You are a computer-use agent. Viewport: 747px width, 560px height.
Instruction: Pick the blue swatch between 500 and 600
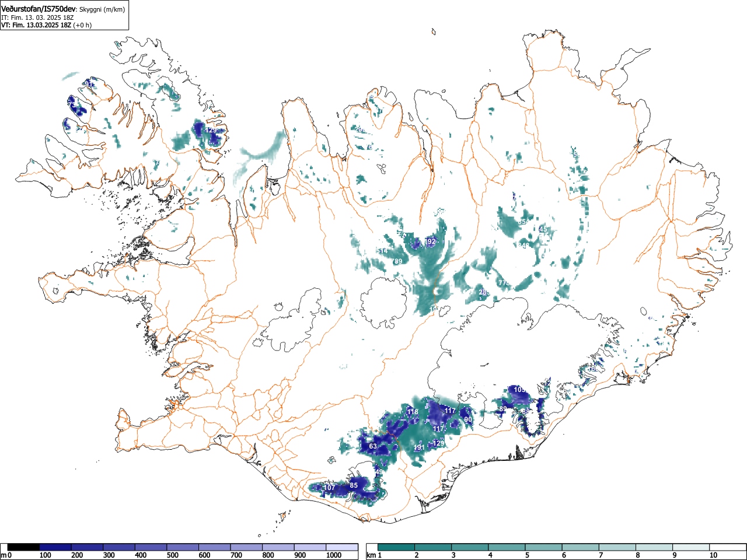[x=183, y=547]
